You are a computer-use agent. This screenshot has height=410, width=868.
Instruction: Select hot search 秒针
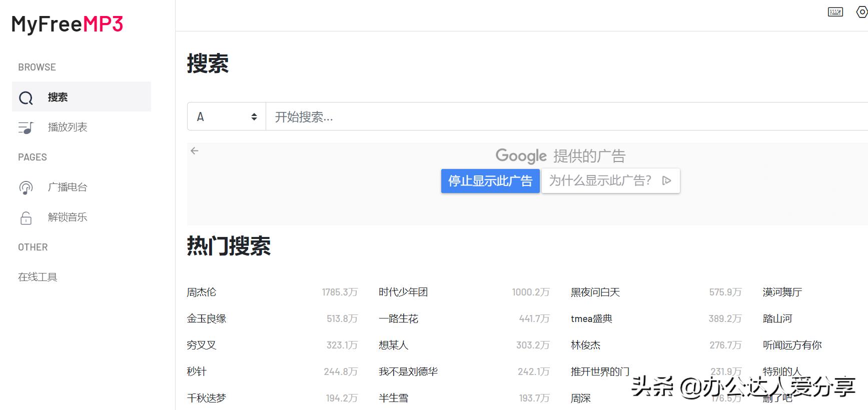197,371
